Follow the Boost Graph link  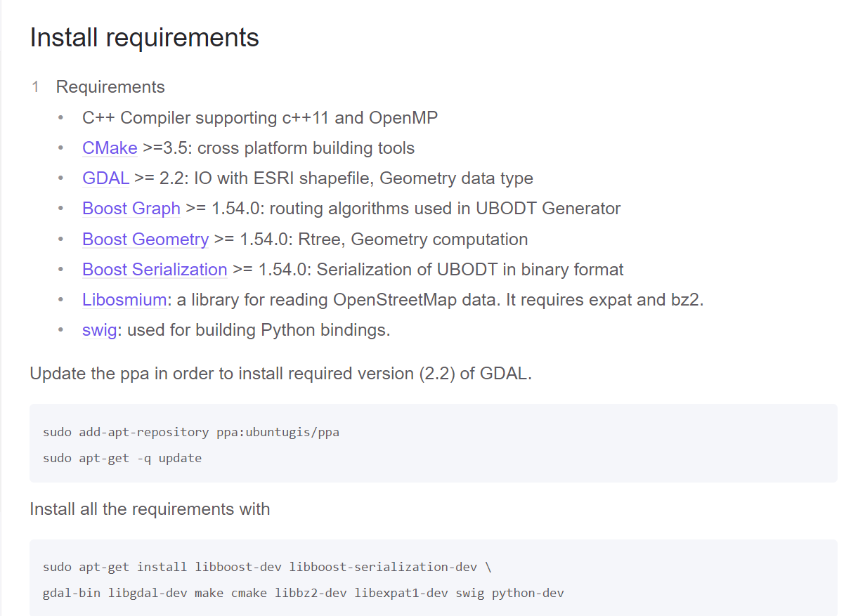pyautogui.click(x=131, y=209)
